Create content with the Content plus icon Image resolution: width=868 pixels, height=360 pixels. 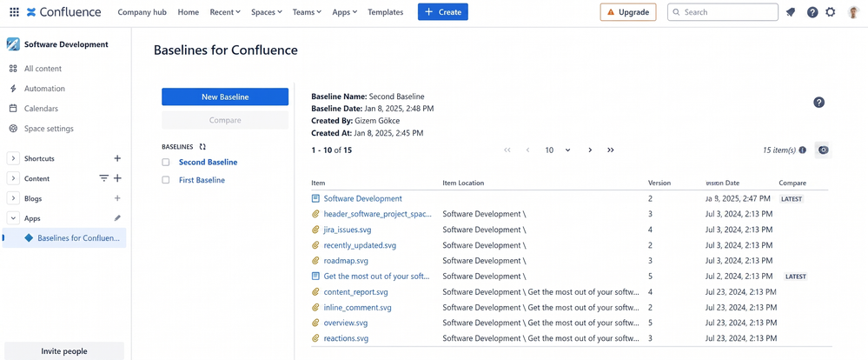[x=117, y=178]
